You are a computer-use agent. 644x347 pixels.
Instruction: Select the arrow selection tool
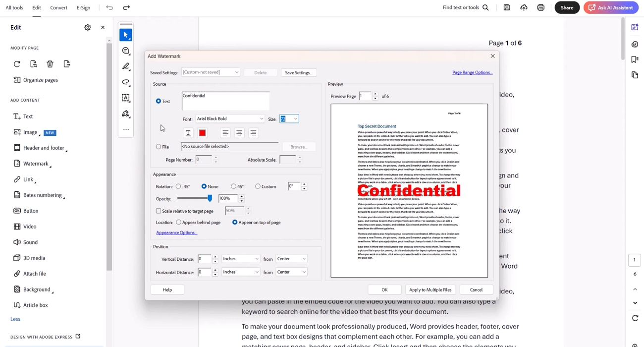pos(126,35)
